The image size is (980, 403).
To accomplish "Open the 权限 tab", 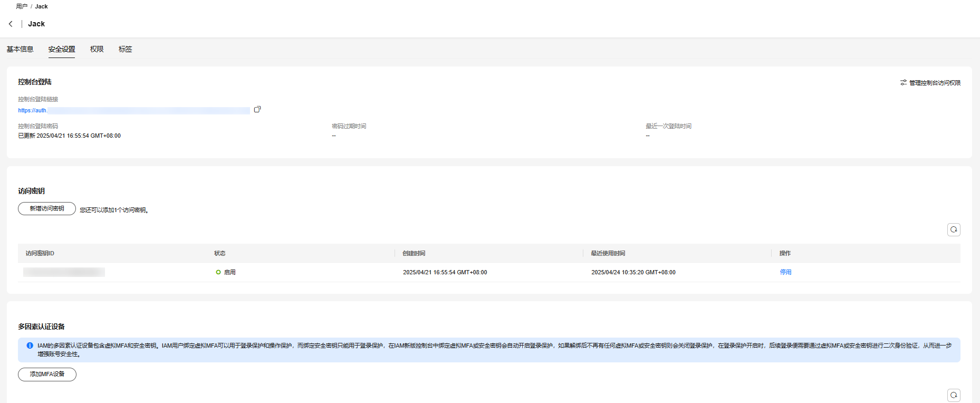I will (97, 49).
